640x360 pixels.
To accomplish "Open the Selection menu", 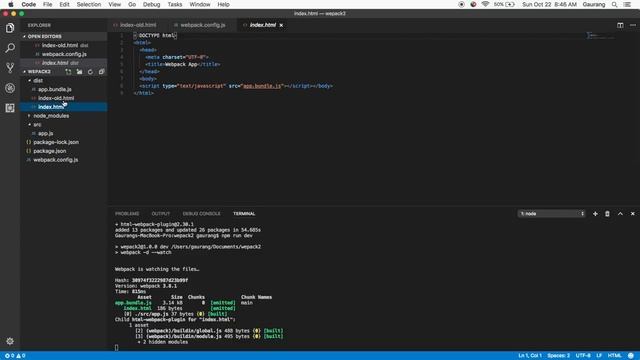I will coord(89,4).
